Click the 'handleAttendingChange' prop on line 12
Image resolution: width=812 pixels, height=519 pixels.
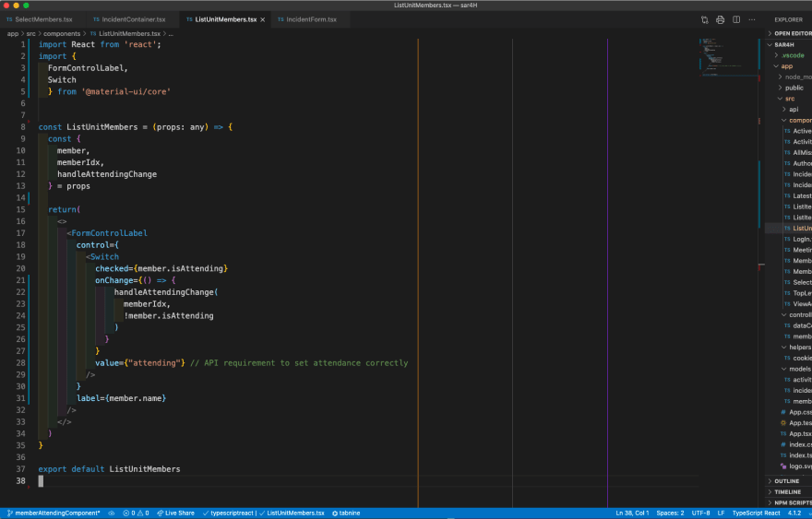coord(107,174)
